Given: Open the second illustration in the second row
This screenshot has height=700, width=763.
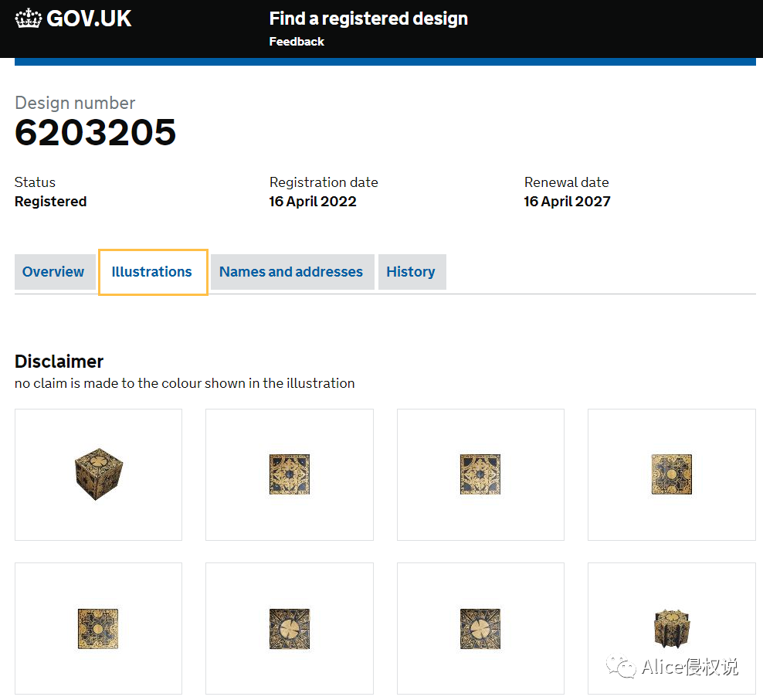Looking at the screenshot, I should point(290,628).
